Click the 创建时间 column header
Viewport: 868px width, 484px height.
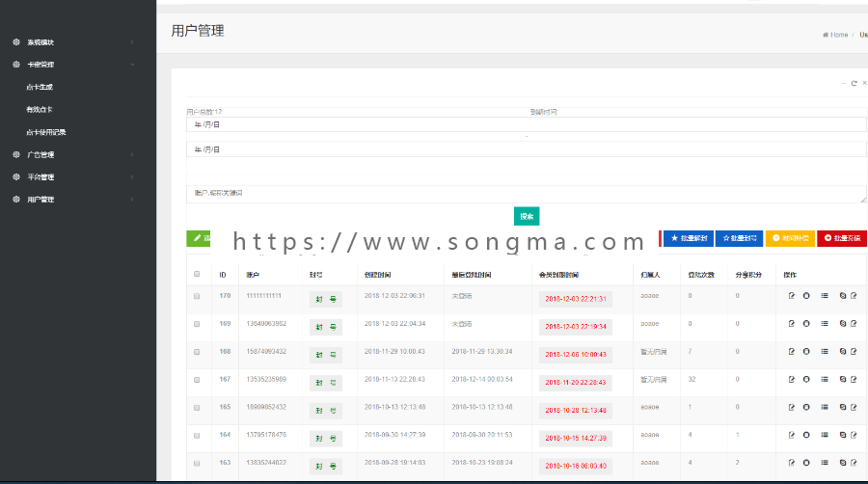[x=377, y=275]
